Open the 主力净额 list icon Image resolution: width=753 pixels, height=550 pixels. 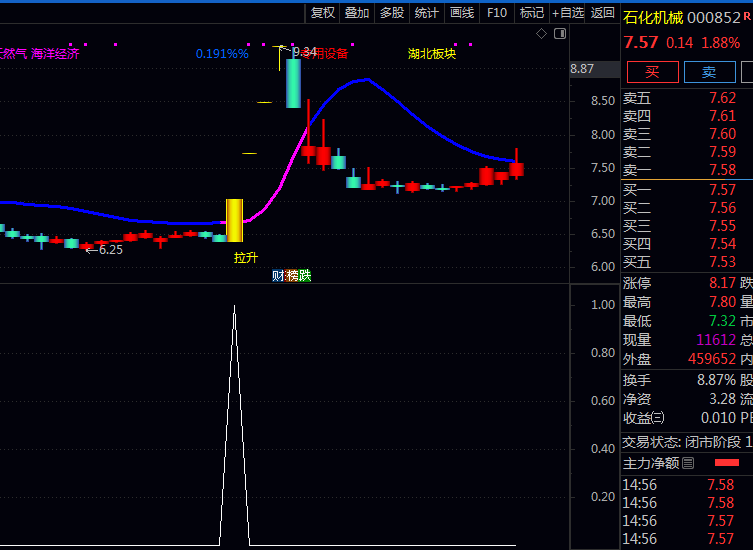tap(688, 463)
